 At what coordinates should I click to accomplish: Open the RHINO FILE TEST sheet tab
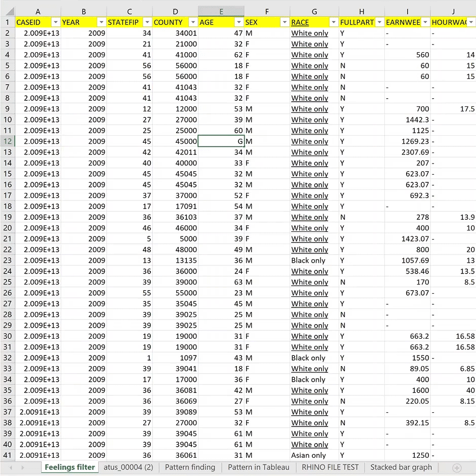tap(330, 467)
